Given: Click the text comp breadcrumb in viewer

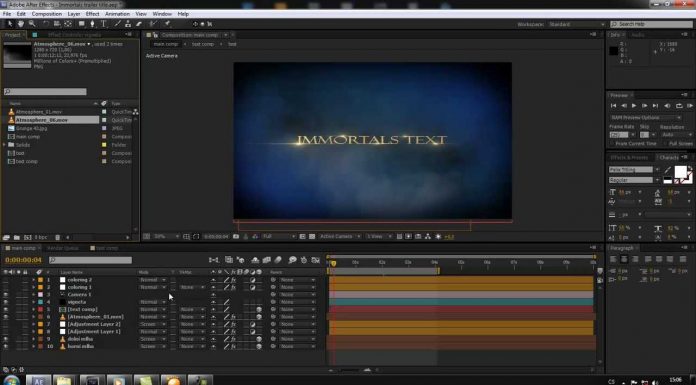Looking at the screenshot, I should [203, 44].
